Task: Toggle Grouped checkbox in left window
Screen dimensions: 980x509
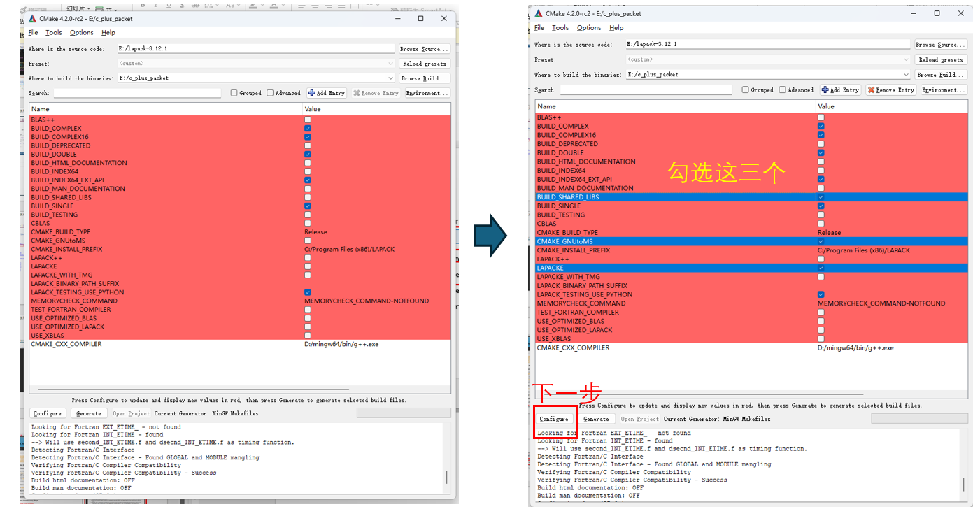Action: point(234,93)
